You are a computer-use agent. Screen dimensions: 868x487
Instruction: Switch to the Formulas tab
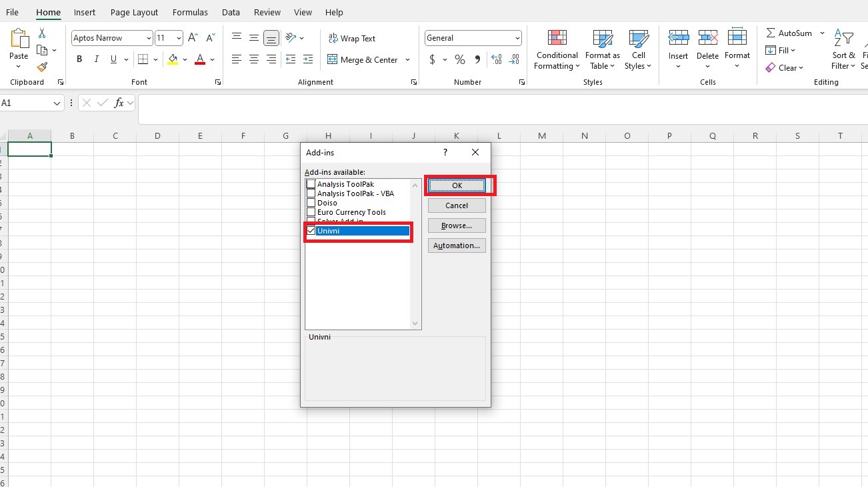tap(190, 12)
